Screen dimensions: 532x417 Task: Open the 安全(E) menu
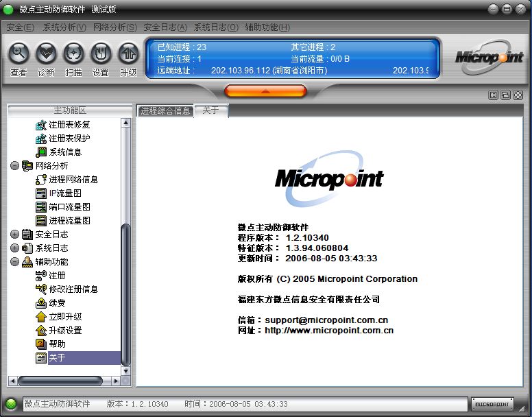tap(21, 27)
